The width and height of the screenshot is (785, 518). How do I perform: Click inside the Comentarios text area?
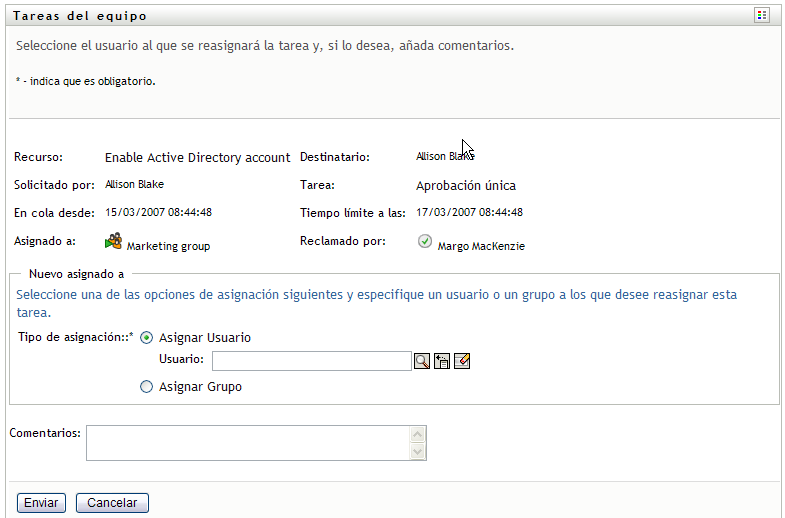[x=248, y=443]
